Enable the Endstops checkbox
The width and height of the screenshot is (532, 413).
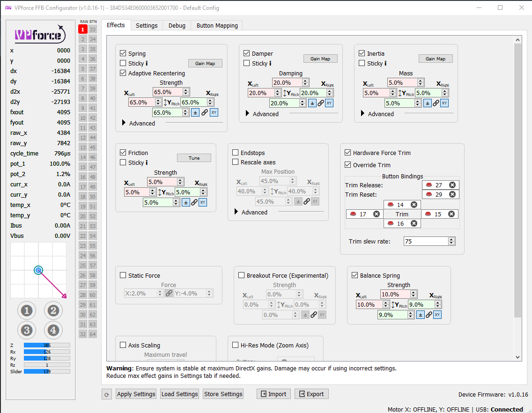235,152
